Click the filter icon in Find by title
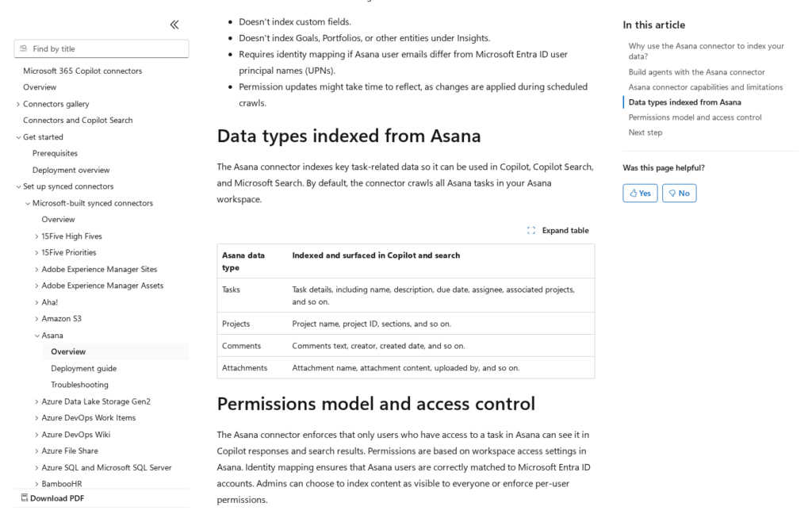 [23, 48]
